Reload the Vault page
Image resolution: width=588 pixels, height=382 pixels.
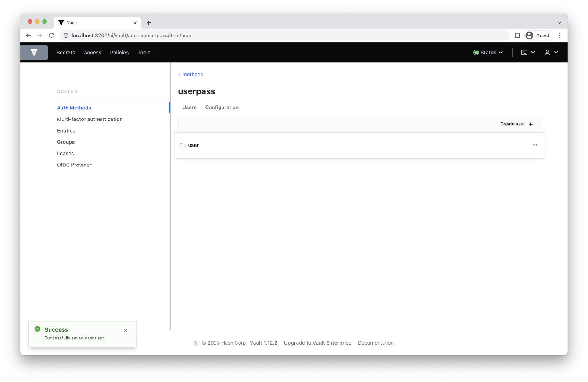[x=51, y=35]
